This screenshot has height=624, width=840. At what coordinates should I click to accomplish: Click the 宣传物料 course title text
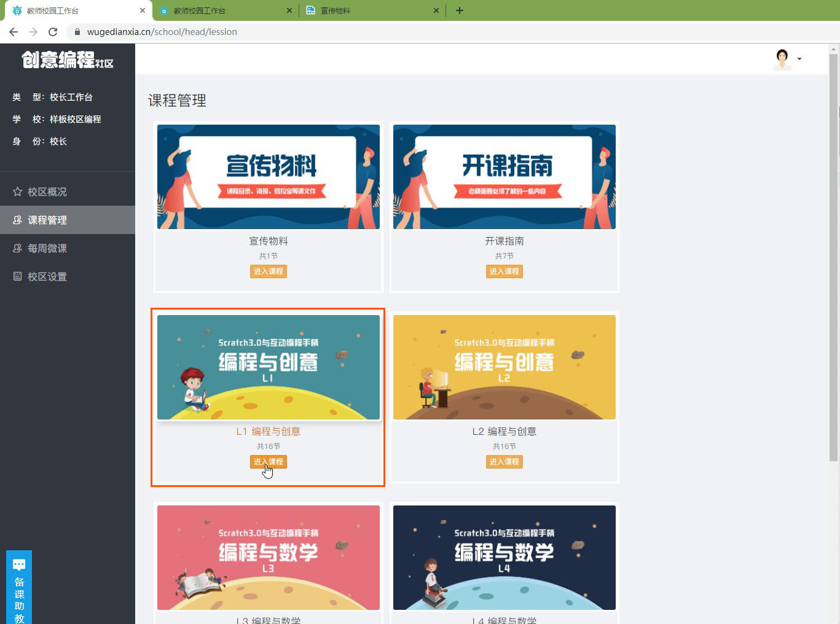tap(269, 241)
